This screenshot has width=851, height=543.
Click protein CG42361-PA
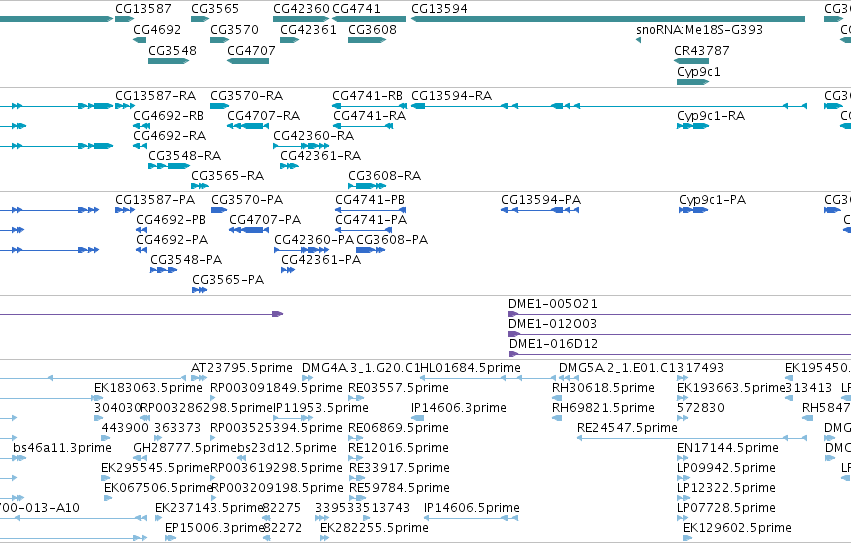click(x=288, y=270)
